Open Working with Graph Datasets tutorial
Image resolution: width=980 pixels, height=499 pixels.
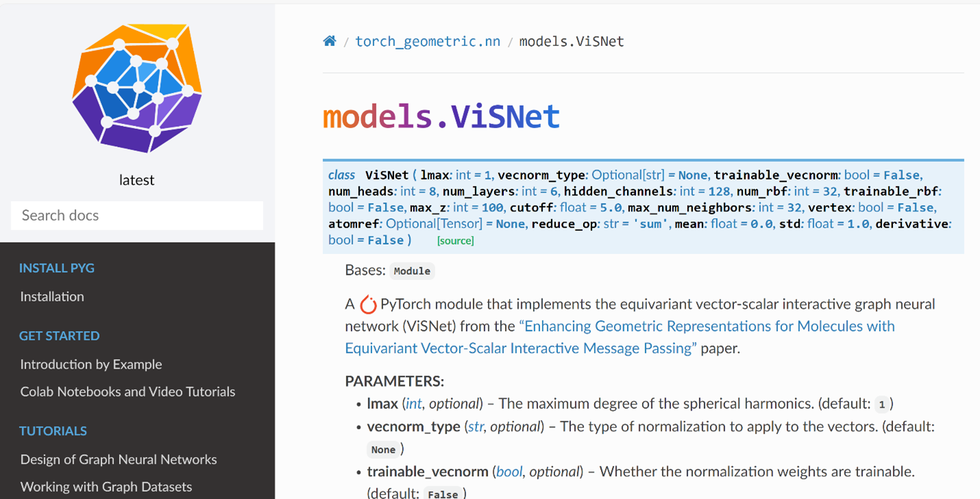(106, 487)
